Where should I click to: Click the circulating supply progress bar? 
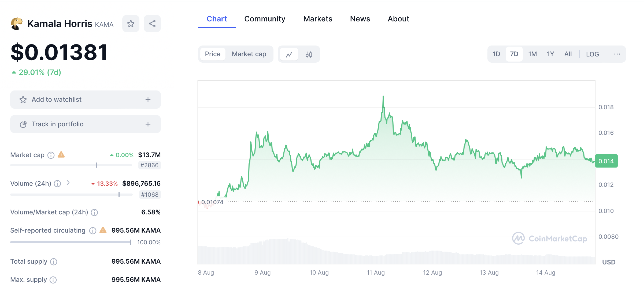(x=71, y=242)
